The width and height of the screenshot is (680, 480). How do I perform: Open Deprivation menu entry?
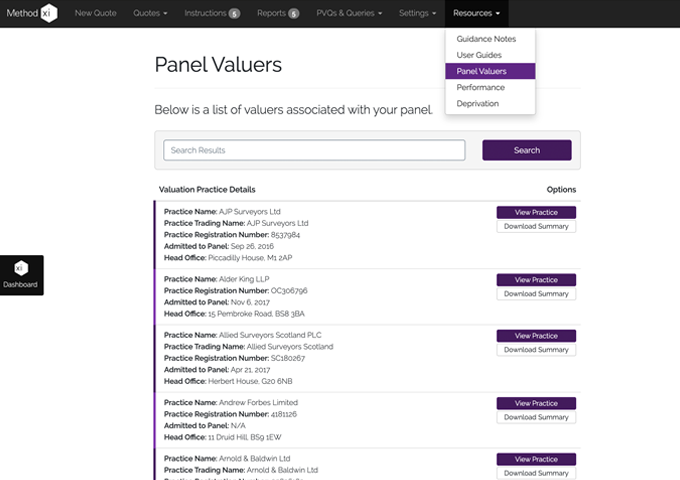478,103
